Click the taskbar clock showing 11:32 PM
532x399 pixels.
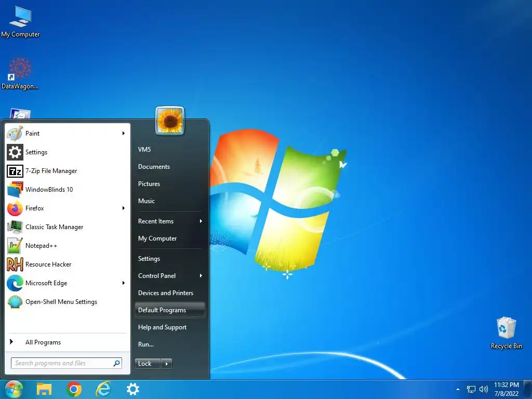[x=506, y=389]
